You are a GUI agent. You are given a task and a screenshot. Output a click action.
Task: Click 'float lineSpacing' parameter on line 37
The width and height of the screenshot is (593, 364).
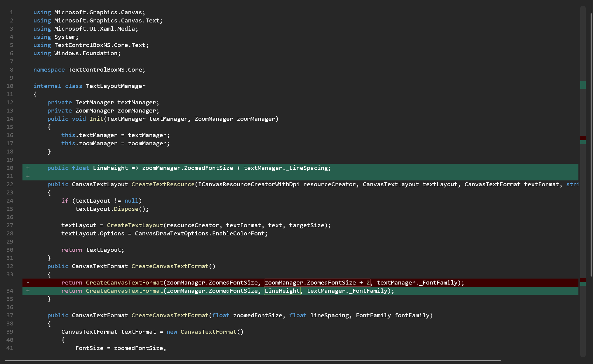tap(319, 315)
